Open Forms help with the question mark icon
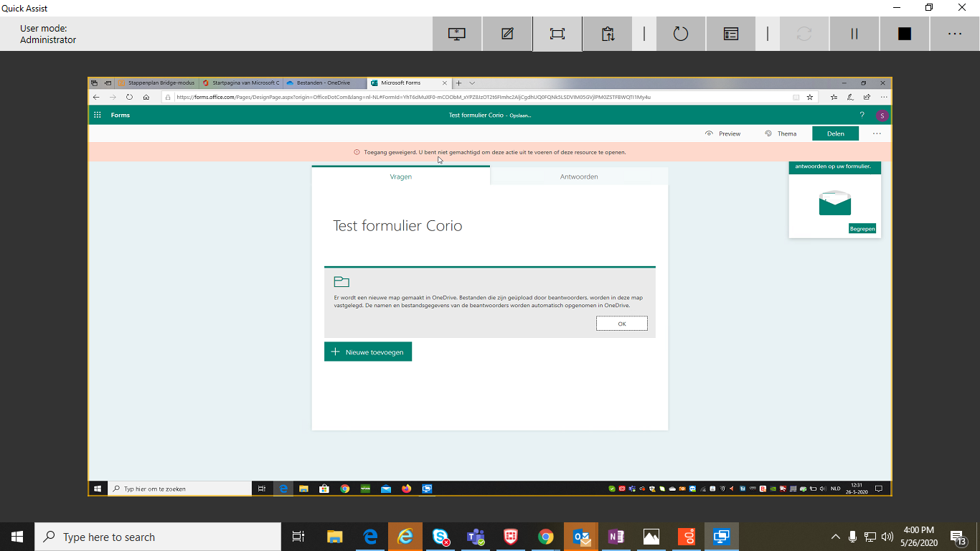Image resolution: width=980 pixels, height=551 pixels. 862,115
